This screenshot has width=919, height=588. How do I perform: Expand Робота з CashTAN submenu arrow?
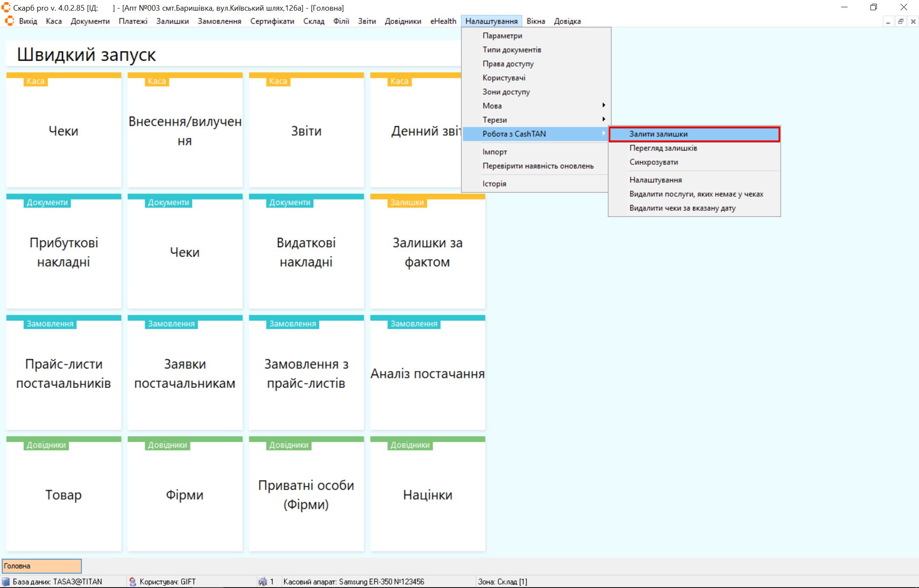click(x=604, y=134)
